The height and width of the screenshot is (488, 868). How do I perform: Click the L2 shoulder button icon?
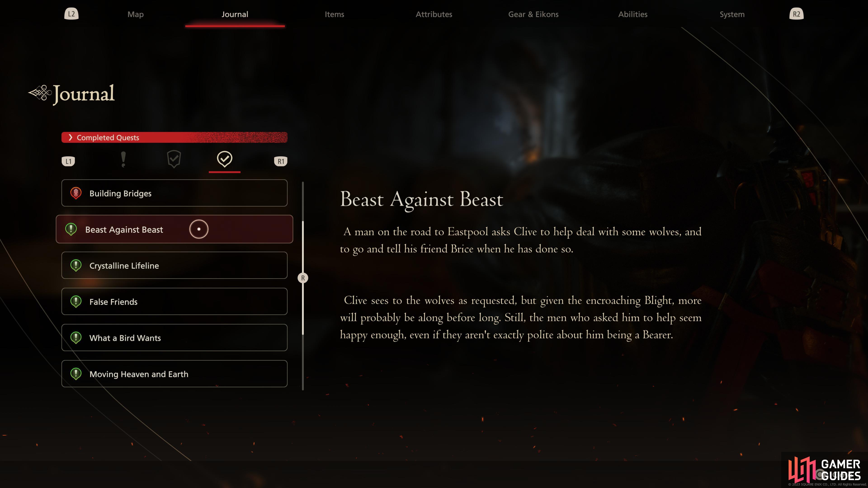click(x=71, y=14)
